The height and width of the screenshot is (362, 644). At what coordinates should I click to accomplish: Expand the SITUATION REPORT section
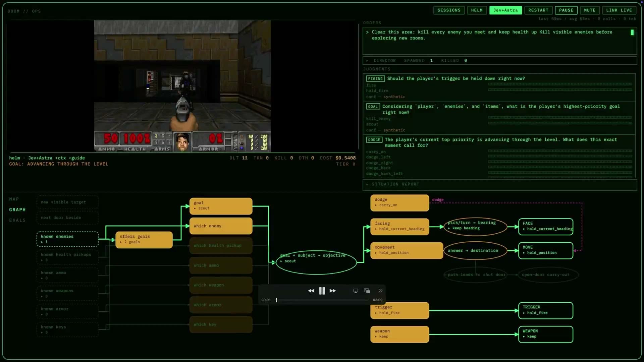500,184
